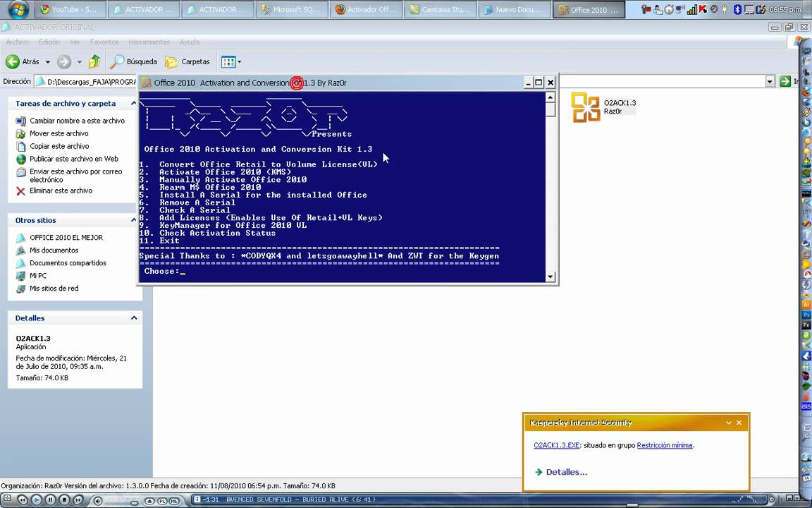The image size is (812, 508).
Task: Click the Windows Start orb
Action: click(17, 8)
